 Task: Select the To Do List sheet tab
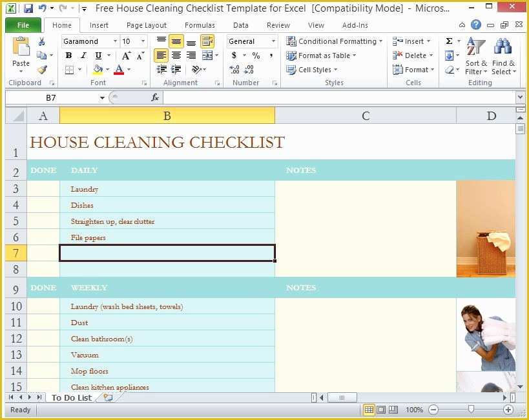(x=71, y=397)
